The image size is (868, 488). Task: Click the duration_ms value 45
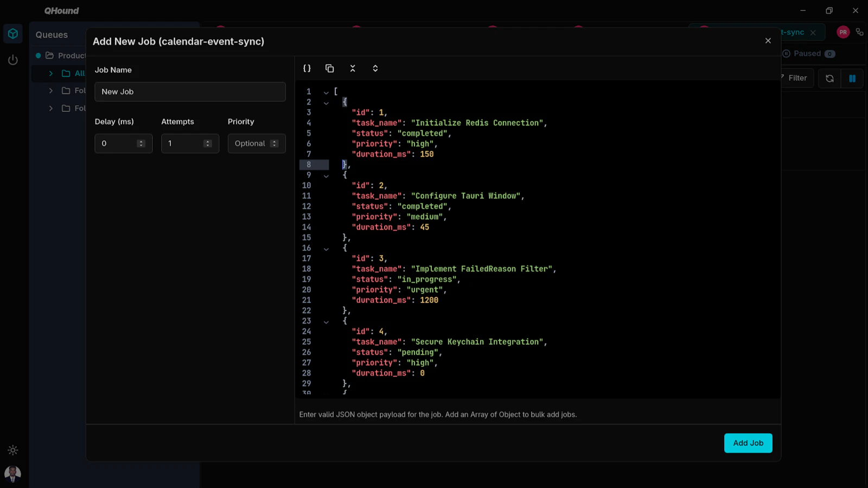point(425,227)
